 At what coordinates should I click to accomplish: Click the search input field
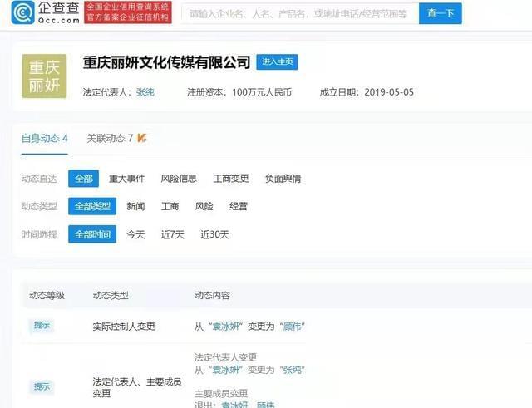(x=298, y=14)
